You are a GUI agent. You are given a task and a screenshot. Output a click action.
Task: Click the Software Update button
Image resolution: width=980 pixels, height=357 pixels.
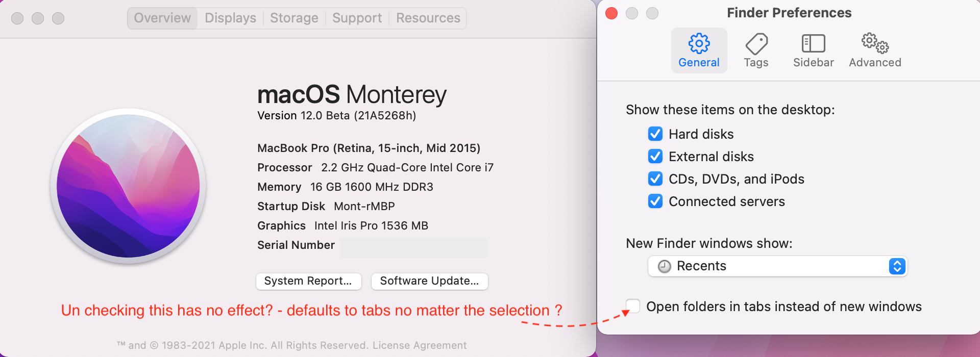pyautogui.click(x=429, y=281)
